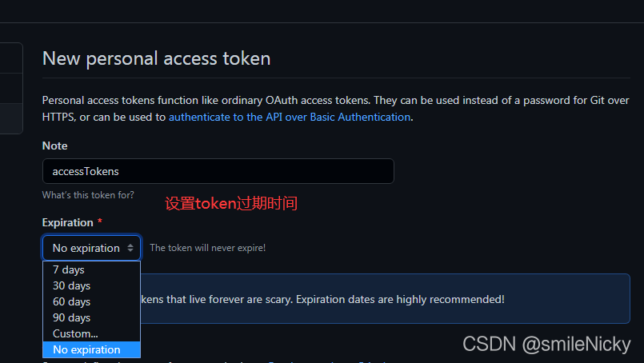The height and width of the screenshot is (363, 644).
Task: Click the blue tokens live forever warning banner
Action: point(385,298)
